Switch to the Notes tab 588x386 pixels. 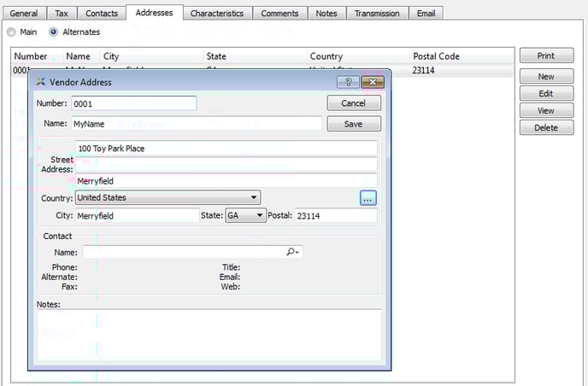point(326,14)
